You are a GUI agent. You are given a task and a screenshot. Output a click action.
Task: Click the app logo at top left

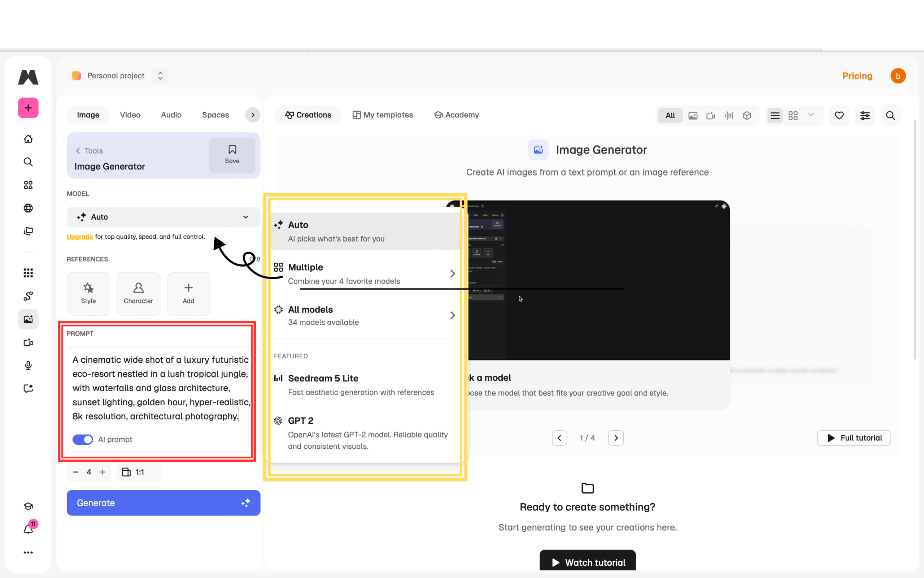(28, 77)
